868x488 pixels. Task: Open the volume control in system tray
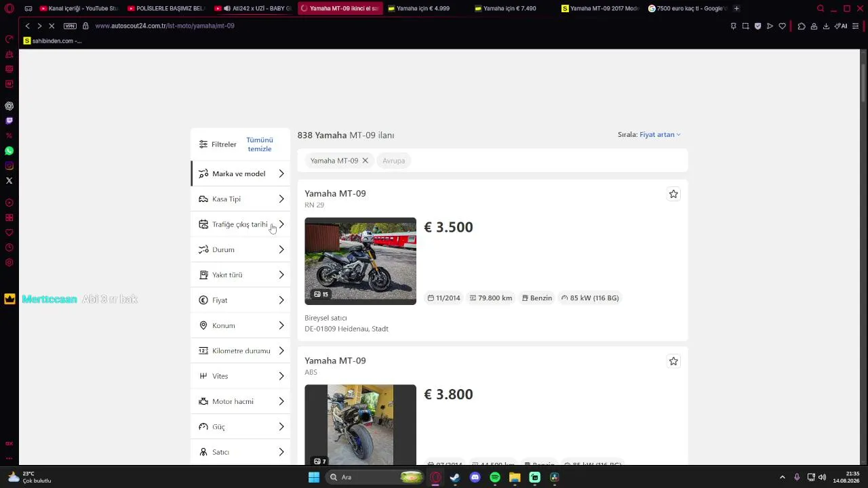tap(822, 477)
